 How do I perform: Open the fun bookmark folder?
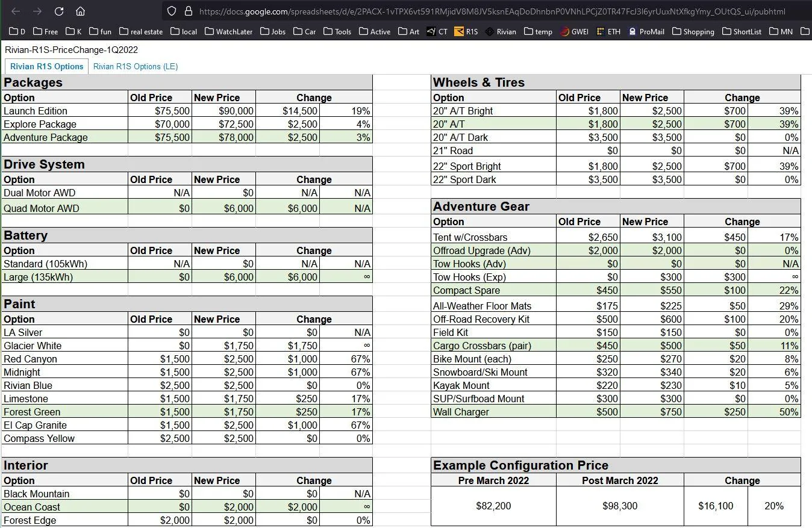pyautogui.click(x=100, y=31)
